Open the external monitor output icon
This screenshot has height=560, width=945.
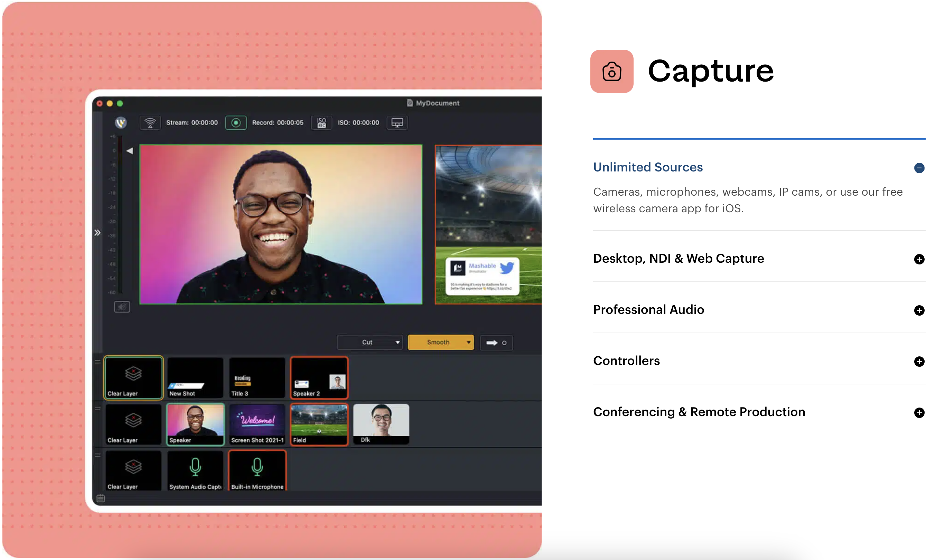[x=397, y=123]
